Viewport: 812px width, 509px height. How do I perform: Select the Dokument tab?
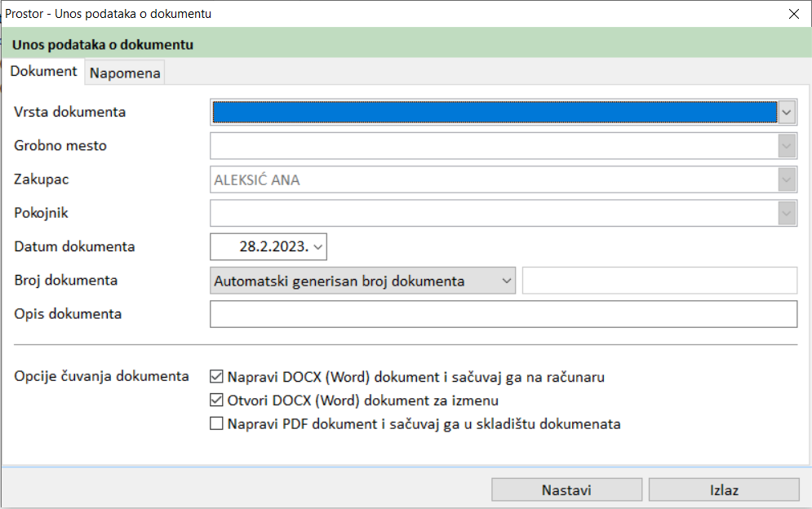tap(43, 71)
